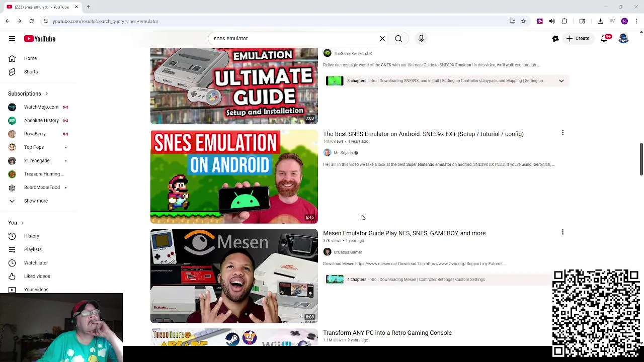Expand the You section header
Image resolution: width=644 pixels, height=362 pixels.
pos(16,223)
